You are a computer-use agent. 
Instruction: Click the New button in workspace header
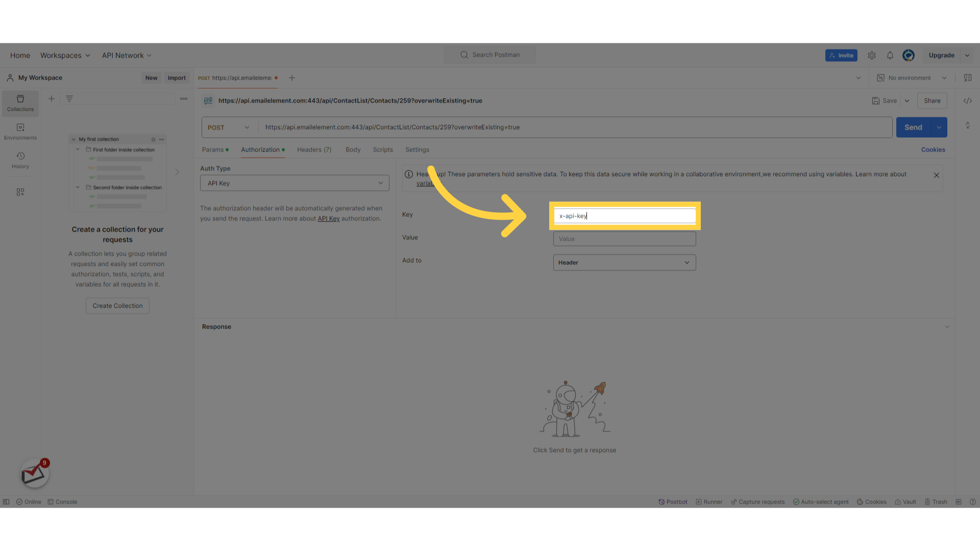(x=151, y=78)
